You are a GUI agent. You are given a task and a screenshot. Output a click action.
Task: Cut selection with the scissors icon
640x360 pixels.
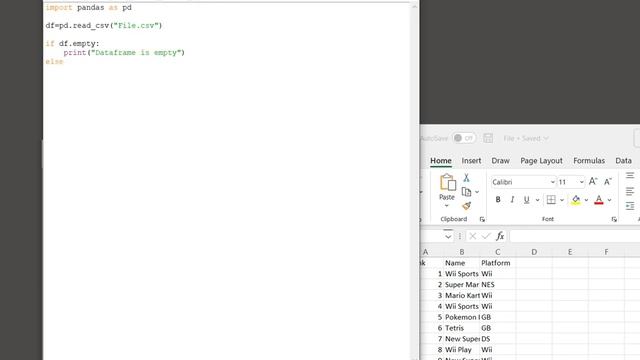point(466,178)
